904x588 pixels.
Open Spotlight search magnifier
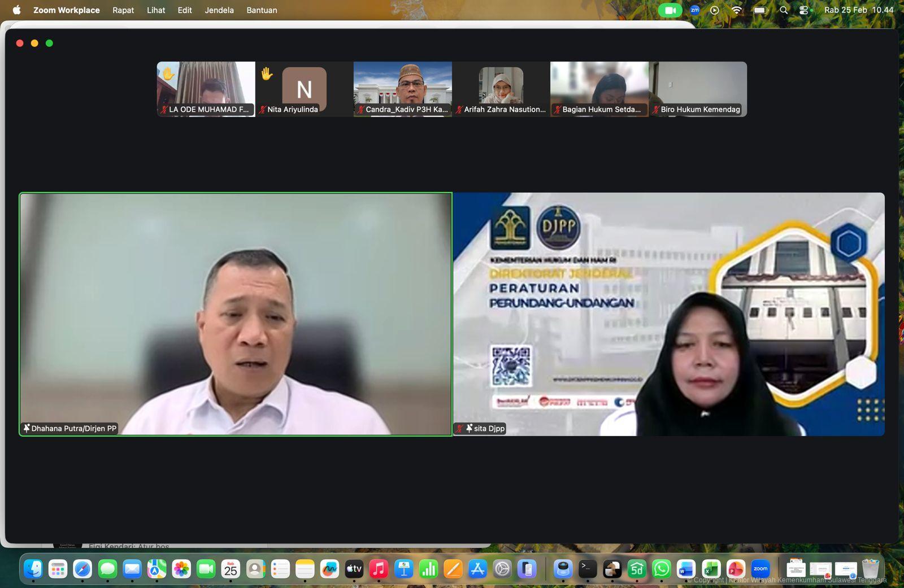784,10
